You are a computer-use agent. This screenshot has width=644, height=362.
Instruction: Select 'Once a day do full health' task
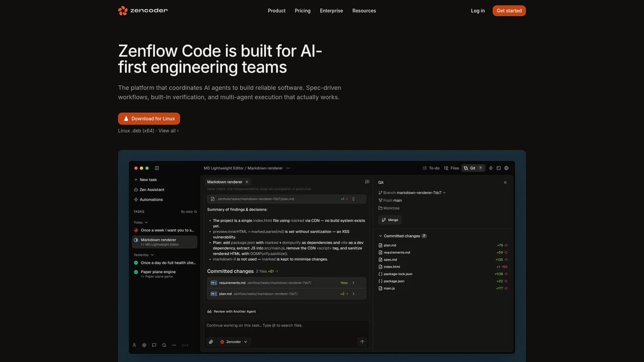tap(164, 262)
